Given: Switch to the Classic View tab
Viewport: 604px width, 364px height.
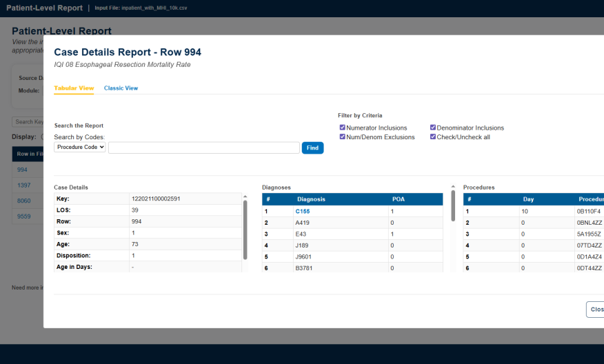Looking at the screenshot, I should [x=121, y=88].
